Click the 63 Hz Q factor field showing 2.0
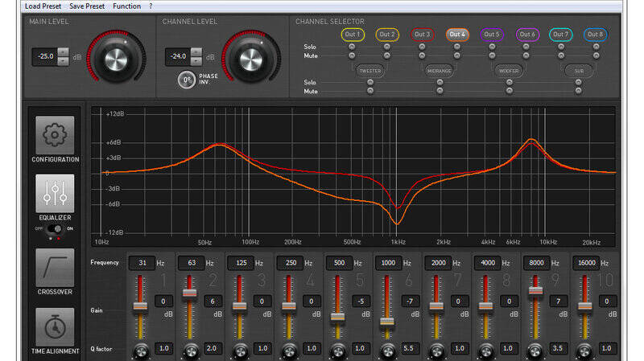644x361 pixels. coord(212,348)
